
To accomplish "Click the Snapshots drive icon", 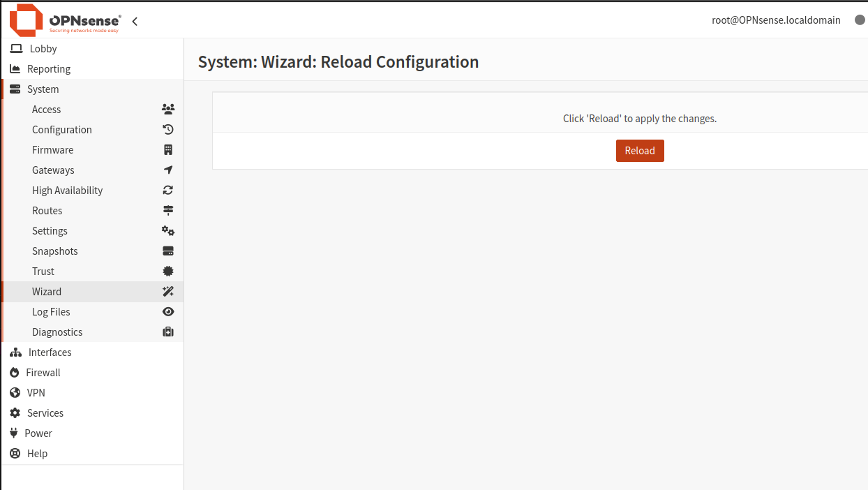I will point(168,251).
